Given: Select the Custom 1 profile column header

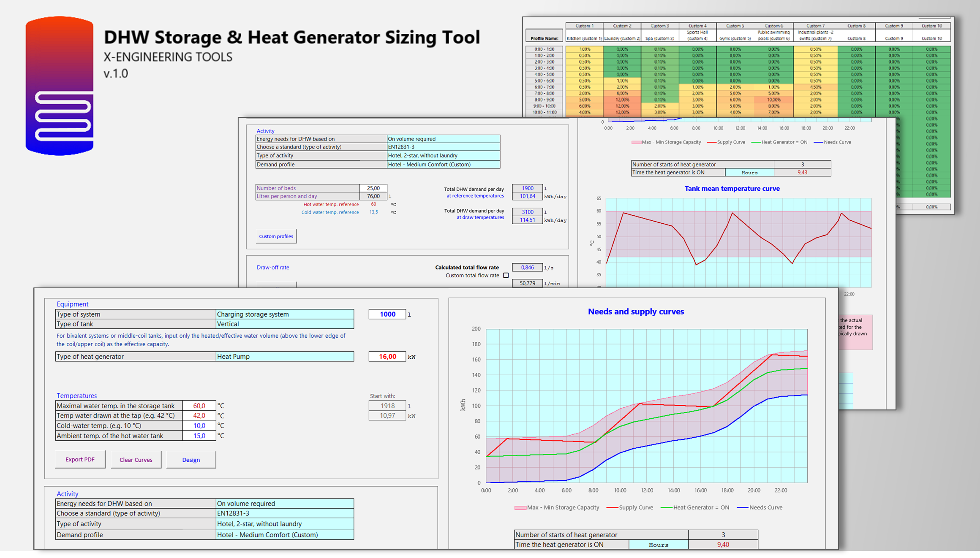Looking at the screenshot, I should (584, 26).
